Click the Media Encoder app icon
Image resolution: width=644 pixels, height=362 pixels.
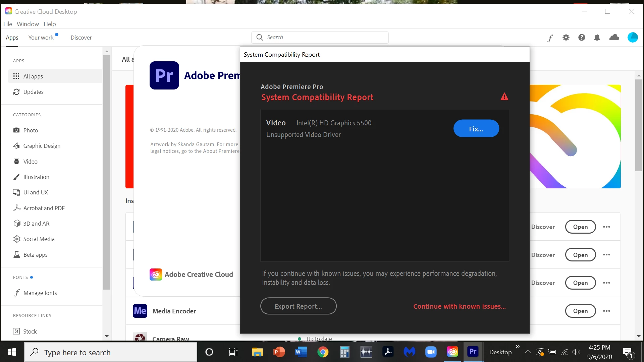pyautogui.click(x=140, y=311)
